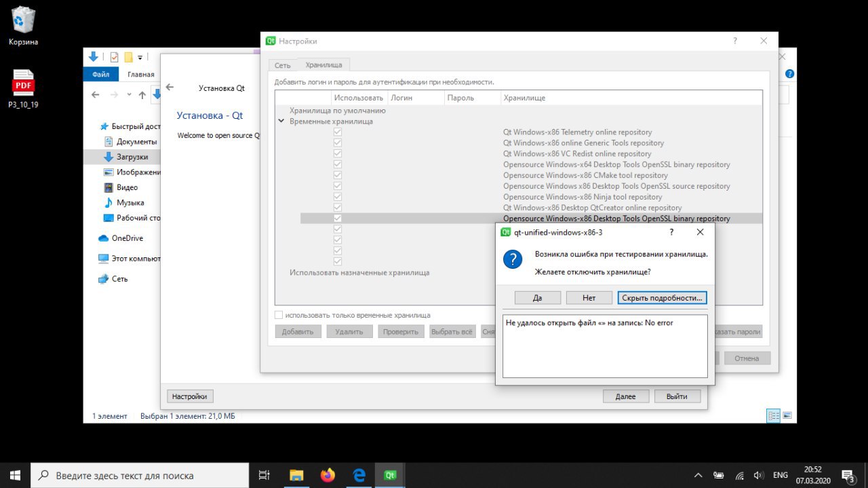This screenshot has width=868, height=488.
Task: Launch Microsoft Edge from the taskbar
Action: [x=359, y=475]
